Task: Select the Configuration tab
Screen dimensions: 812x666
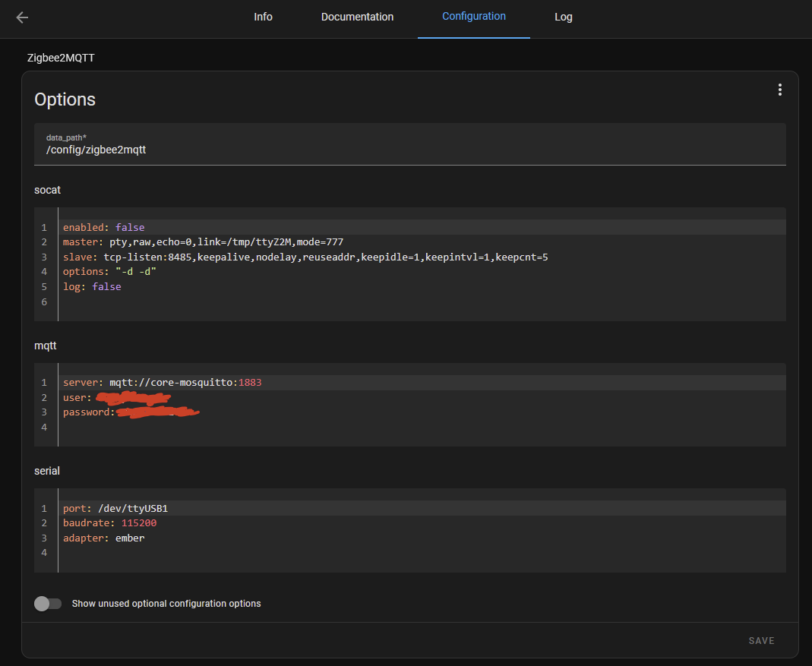Action: [x=474, y=17]
